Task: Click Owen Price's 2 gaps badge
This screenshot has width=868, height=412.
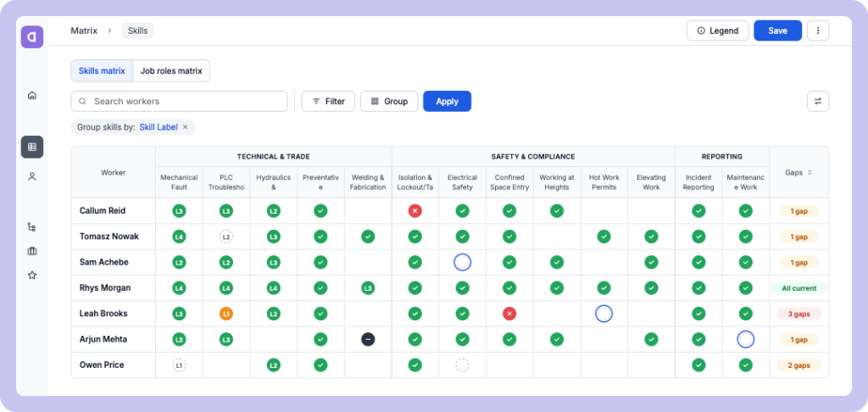Action: coord(798,365)
